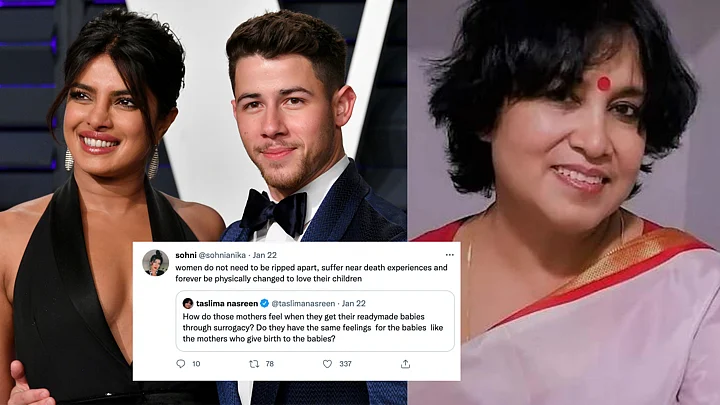720x405 pixels.
Task: Click the like count 337
Action: pyautogui.click(x=345, y=364)
